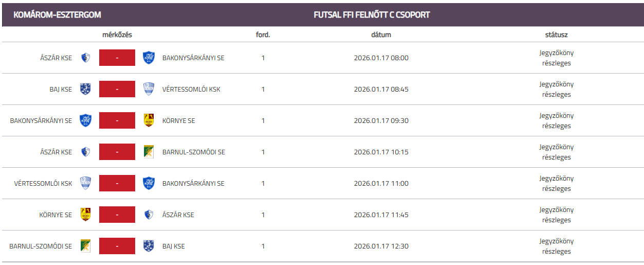Click Barnul-Szomódi SE crest in 10:15 match
Screen dimensions: 644x265
point(149,152)
